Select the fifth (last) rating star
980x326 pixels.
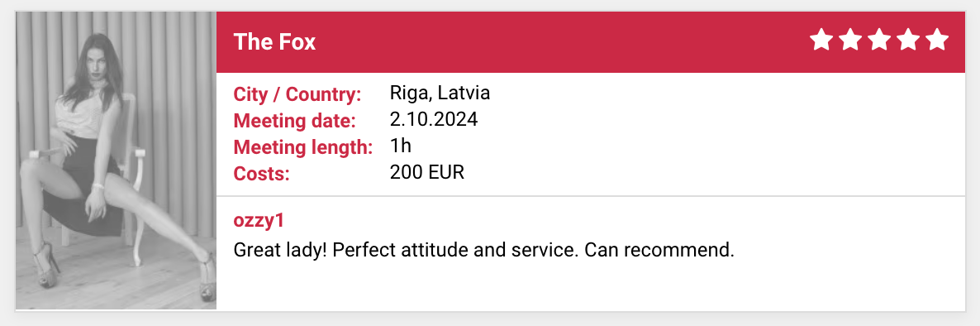click(x=937, y=40)
